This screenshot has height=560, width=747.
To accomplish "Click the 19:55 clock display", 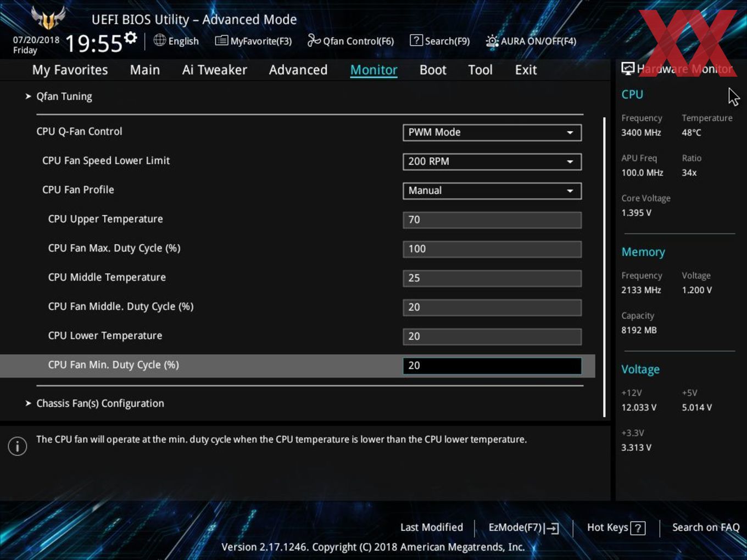I will pos(93,43).
